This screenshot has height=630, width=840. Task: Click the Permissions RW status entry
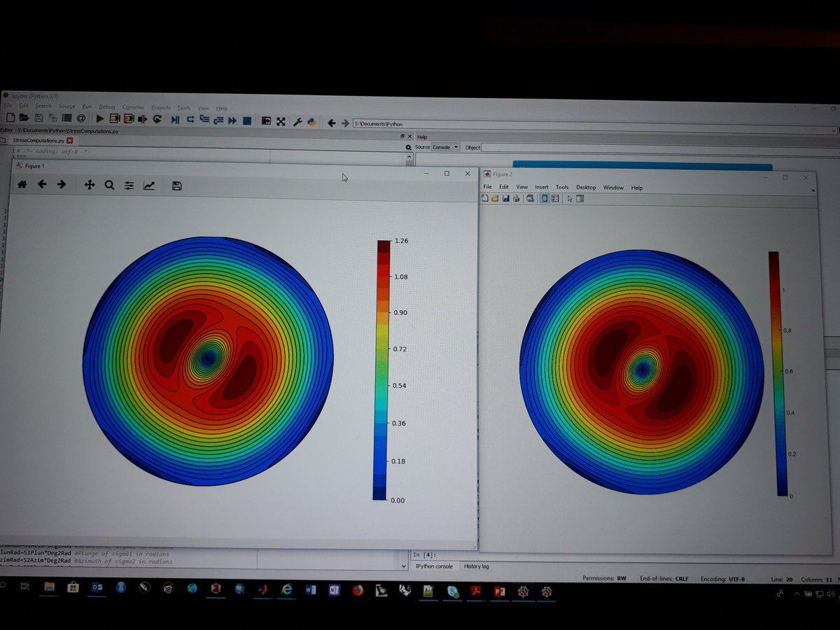(604, 578)
